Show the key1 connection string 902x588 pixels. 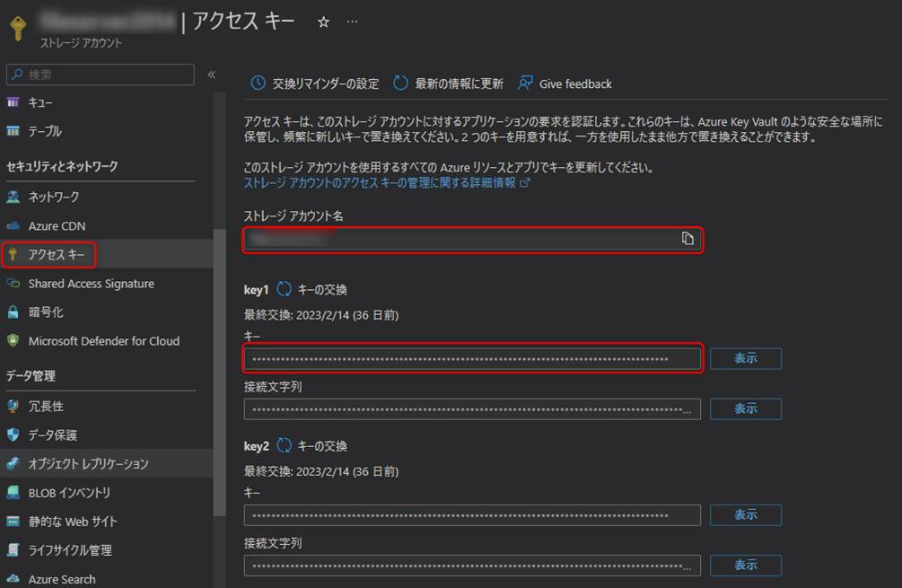tap(745, 408)
